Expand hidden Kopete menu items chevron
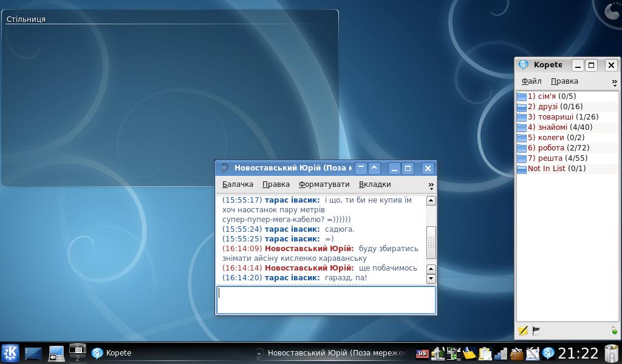Screen dimensions: 622x364 point(615,83)
